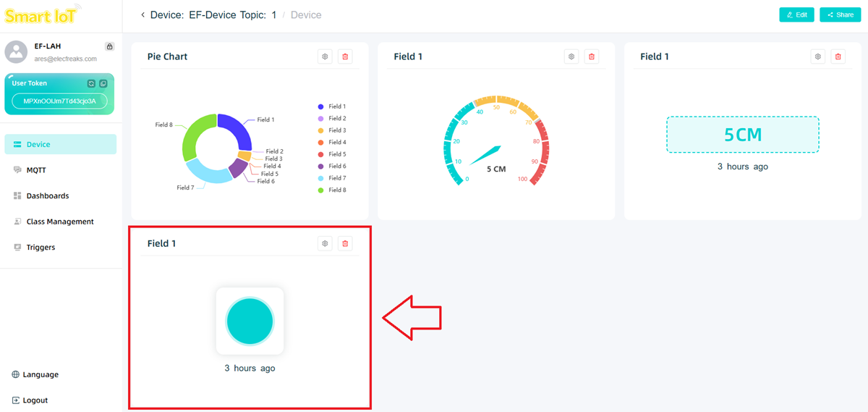This screenshot has height=412, width=868.
Task: Go back using the chevron before Device
Action: coord(142,14)
